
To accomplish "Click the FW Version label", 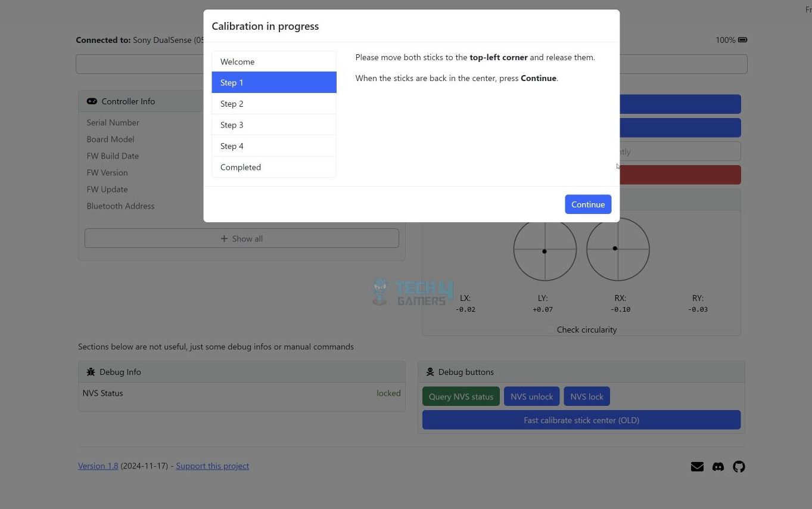I will 107,172.
